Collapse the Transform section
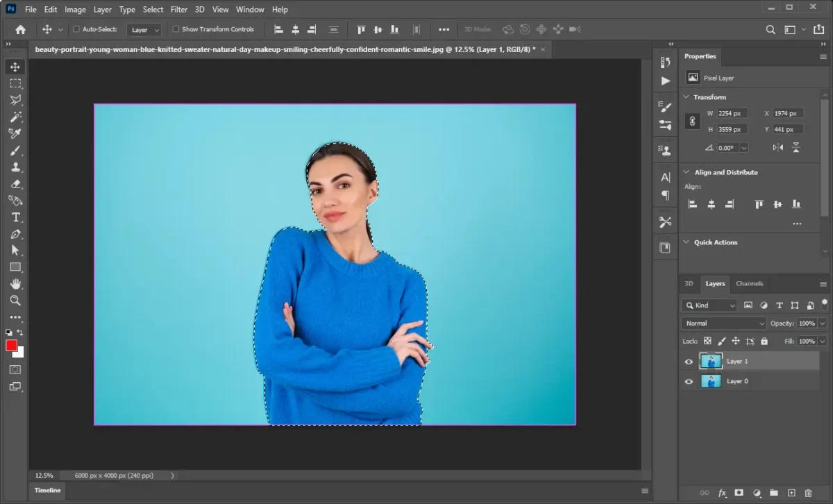833x504 pixels. pos(686,97)
